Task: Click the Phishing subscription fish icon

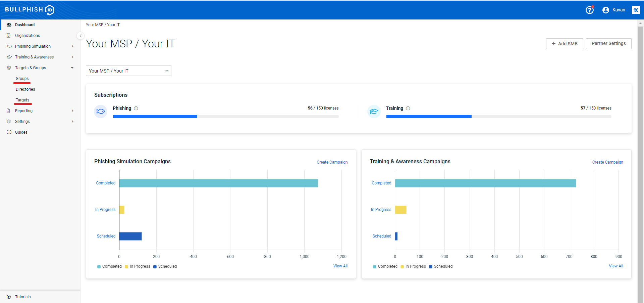Action: point(101,112)
